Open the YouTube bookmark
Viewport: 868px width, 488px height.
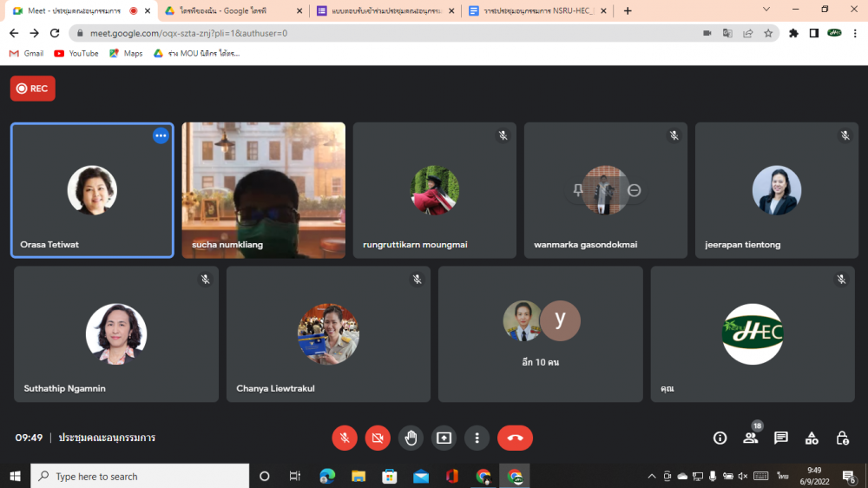click(76, 53)
